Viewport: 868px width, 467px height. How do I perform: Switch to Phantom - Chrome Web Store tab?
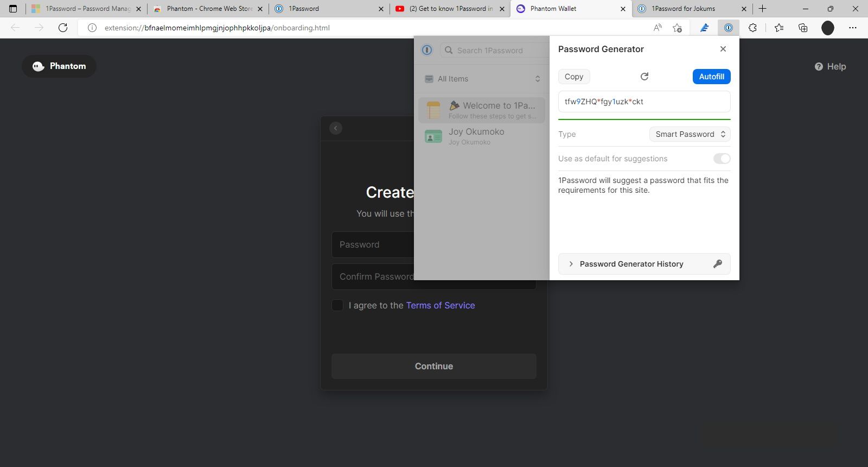click(208, 9)
